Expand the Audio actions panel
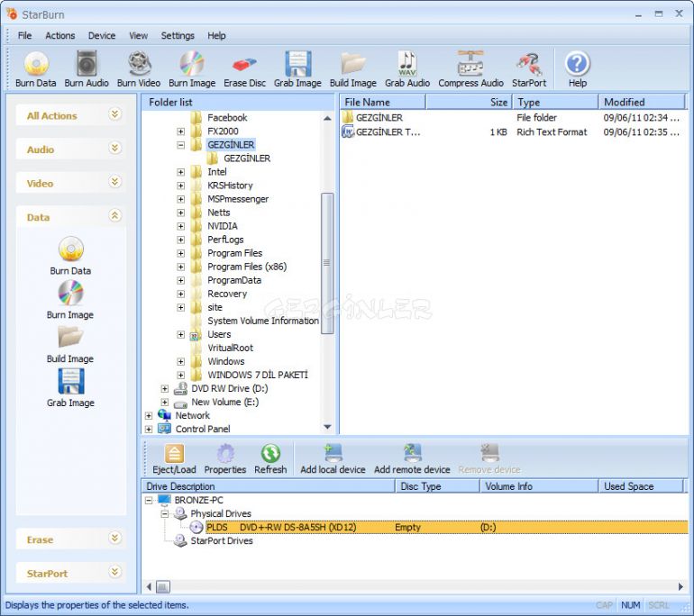Image resolution: width=694 pixels, height=616 pixels. [x=114, y=148]
